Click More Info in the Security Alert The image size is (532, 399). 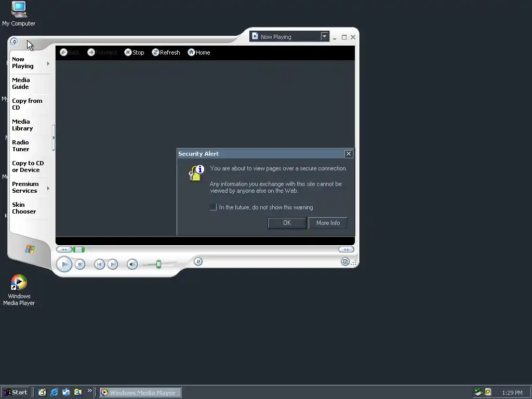[328, 223]
